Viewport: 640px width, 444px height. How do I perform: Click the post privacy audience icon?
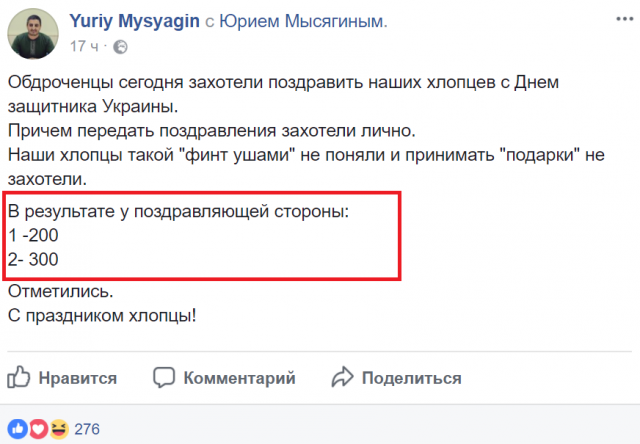coord(120,47)
